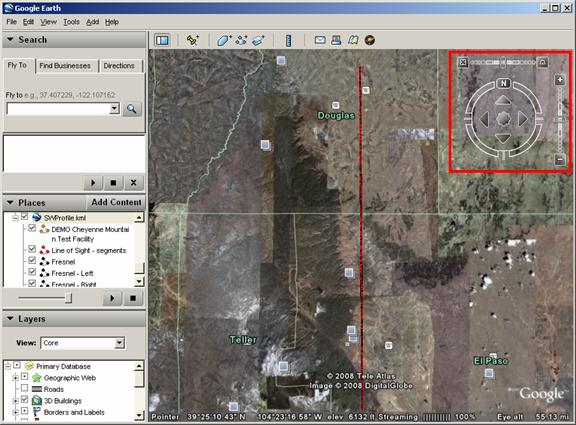Screen dimensions: 576x425
Task: Pan down with the navigation arrow
Action: pyautogui.click(x=503, y=138)
